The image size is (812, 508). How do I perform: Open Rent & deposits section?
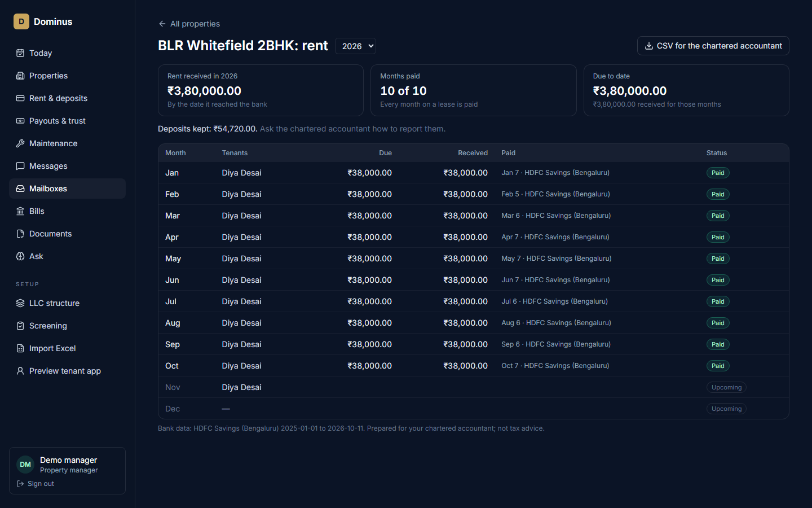pos(67,98)
